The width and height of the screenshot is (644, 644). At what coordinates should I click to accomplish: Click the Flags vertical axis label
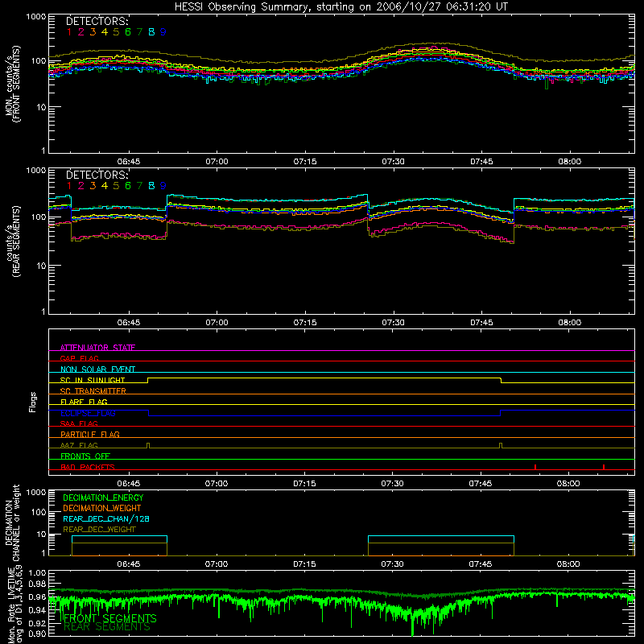tap(32, 402)
